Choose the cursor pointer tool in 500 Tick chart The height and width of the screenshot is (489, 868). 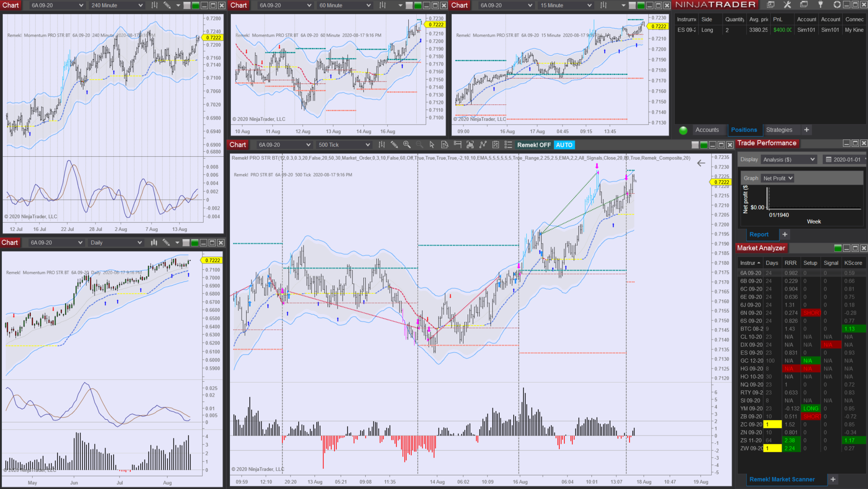click(432, 145)
